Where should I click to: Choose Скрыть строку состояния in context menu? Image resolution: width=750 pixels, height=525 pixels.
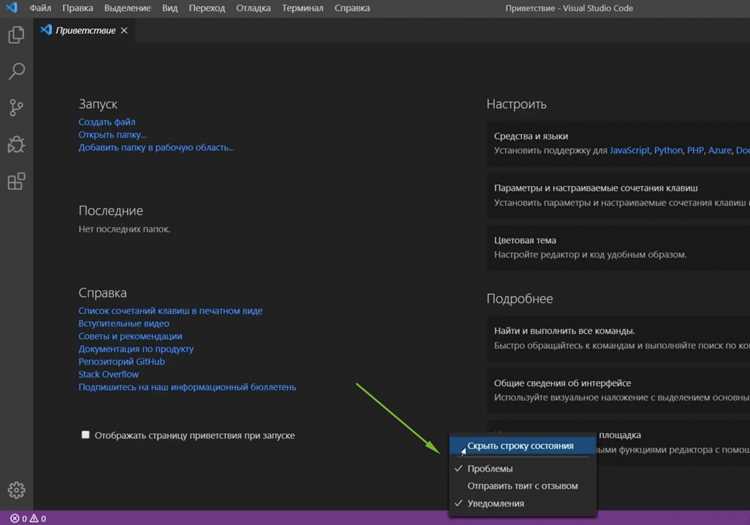click(x=522, y=446)
